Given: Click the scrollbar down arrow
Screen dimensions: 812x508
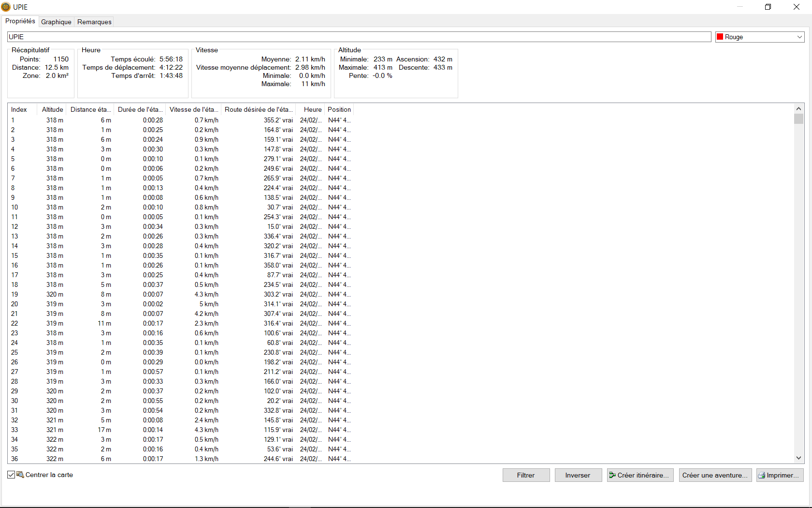Looking at the screenshot, I should (x=798, y=458).
